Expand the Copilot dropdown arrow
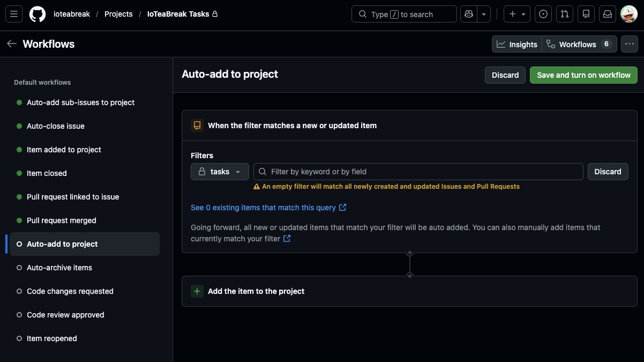The height and width of the screenshot is (362, 644). [484, 14]
